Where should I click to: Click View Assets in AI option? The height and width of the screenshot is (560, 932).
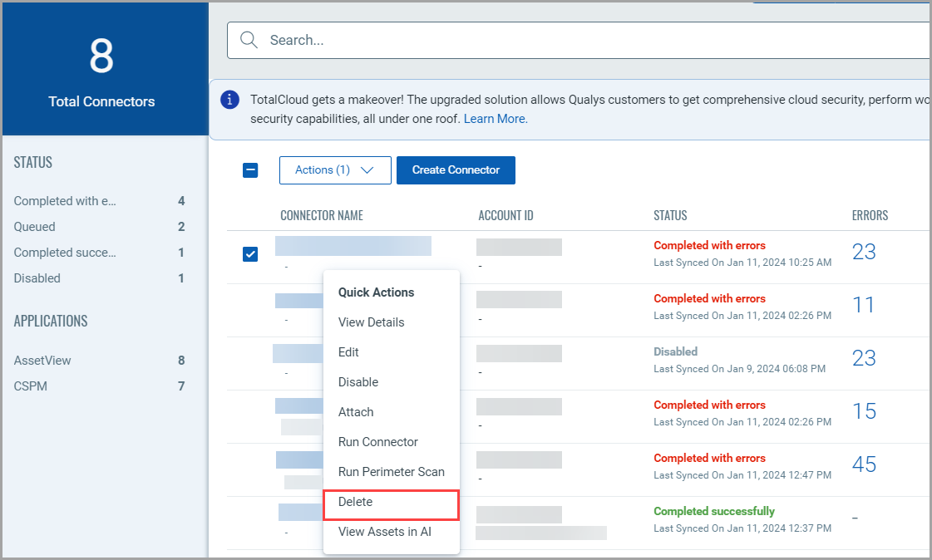(384, 532)
